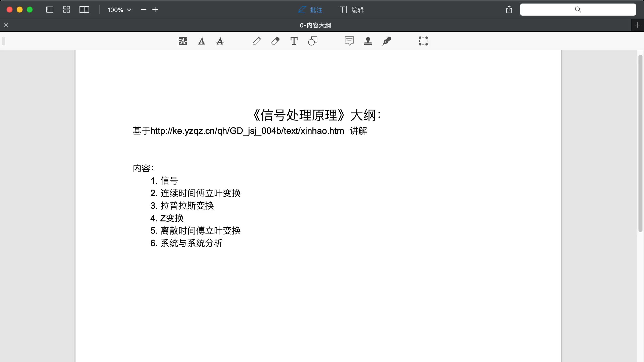Image resolution: width=644 pixels, height=362 pixels.
Task: Click list item 5. 离散时间傅立叶变换
Action: pos(195,231)
